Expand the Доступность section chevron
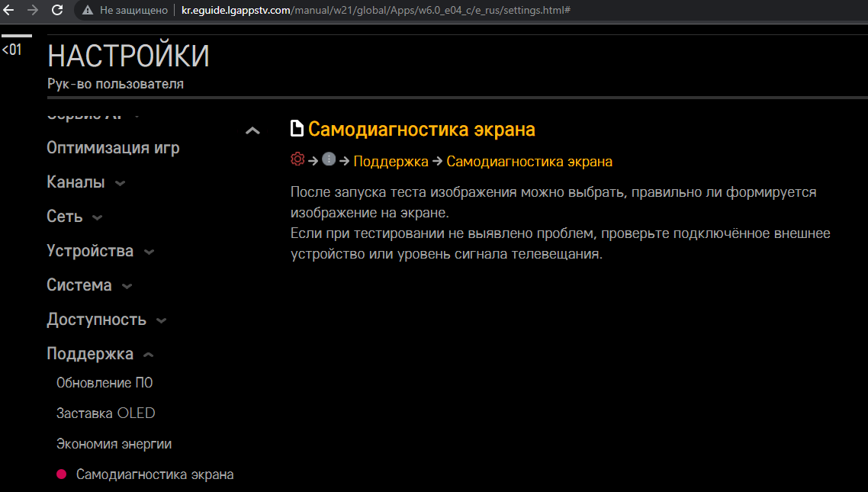 pyautogui.click(x=161, y=320)
